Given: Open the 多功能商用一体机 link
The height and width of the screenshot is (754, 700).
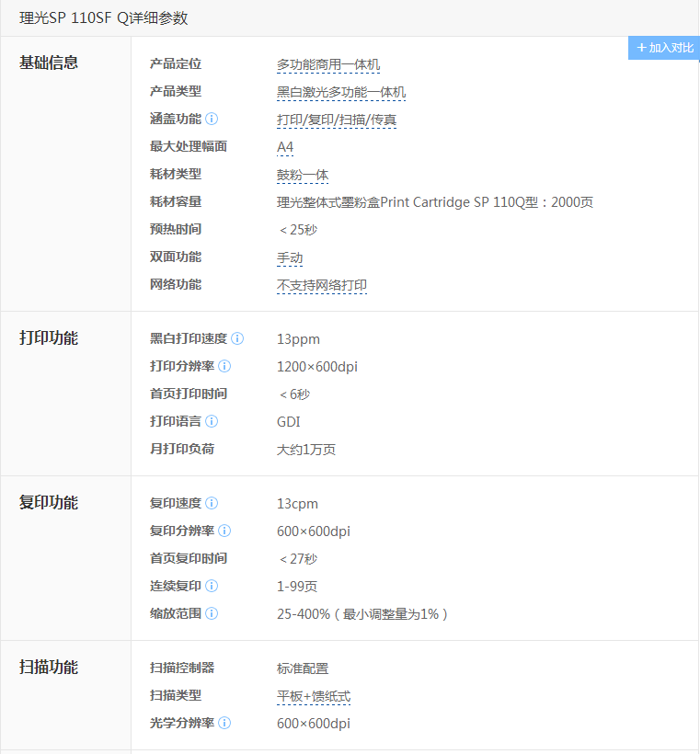Looking at the screenshot, I should 328,65.
